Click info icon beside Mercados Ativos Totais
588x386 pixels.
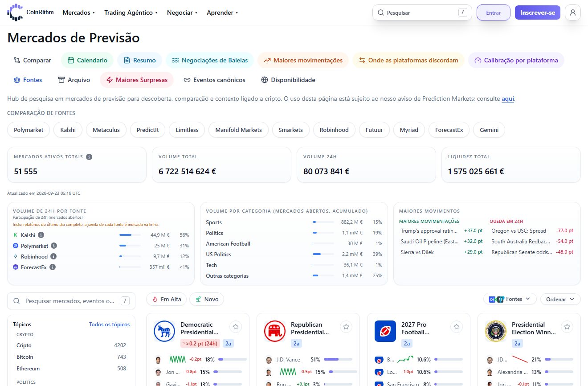[x=89, y=157]
